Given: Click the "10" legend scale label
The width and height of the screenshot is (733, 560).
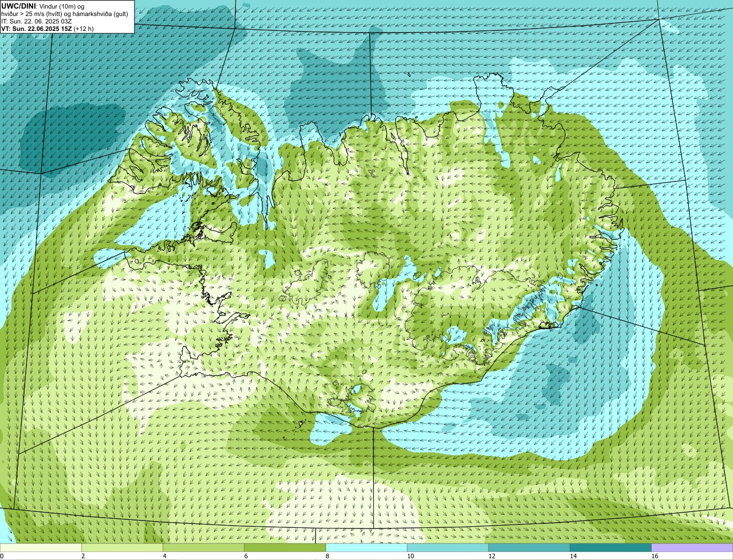Looking at the screenshot, I should pos(410,556).
